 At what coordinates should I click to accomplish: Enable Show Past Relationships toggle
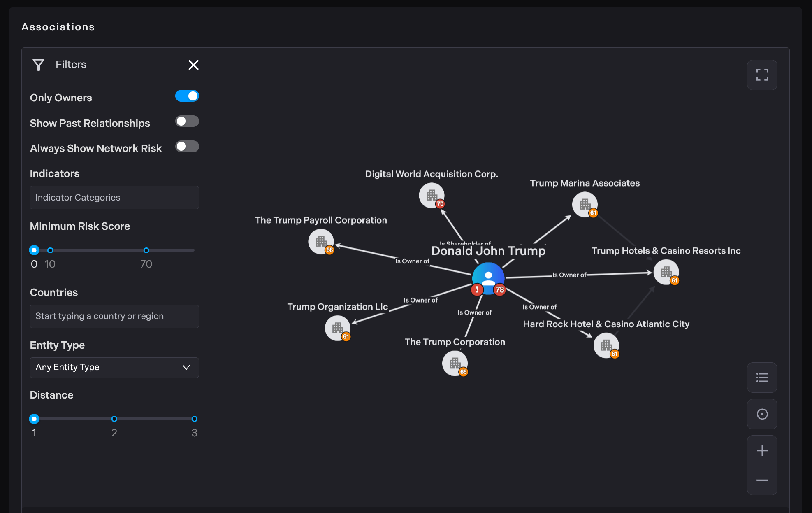tap(187, 121)
